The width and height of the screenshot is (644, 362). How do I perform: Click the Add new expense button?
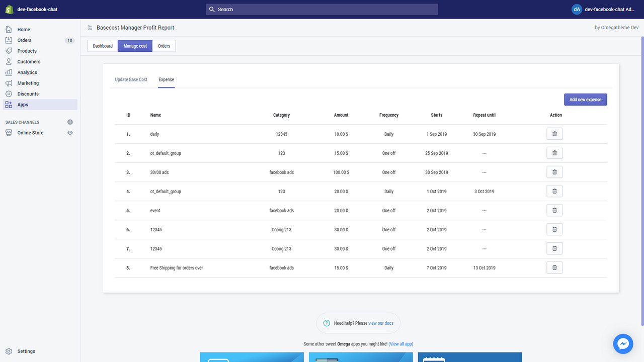(x=585, y=99)
